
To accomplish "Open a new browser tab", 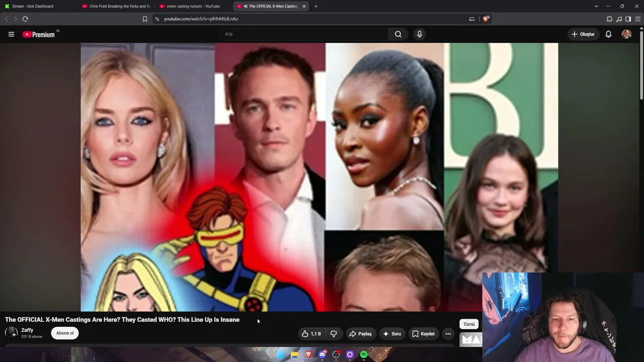I will (315, 6).
